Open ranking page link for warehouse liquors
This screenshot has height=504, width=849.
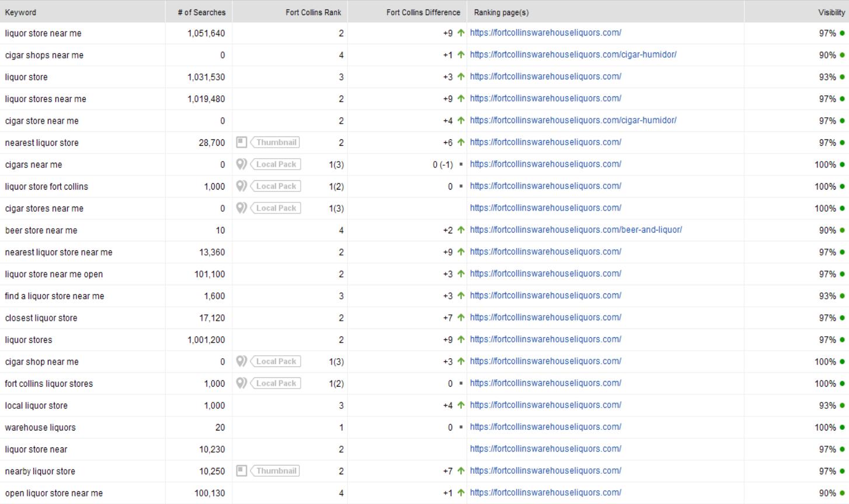pyautogui.click(x=545, y=427)
